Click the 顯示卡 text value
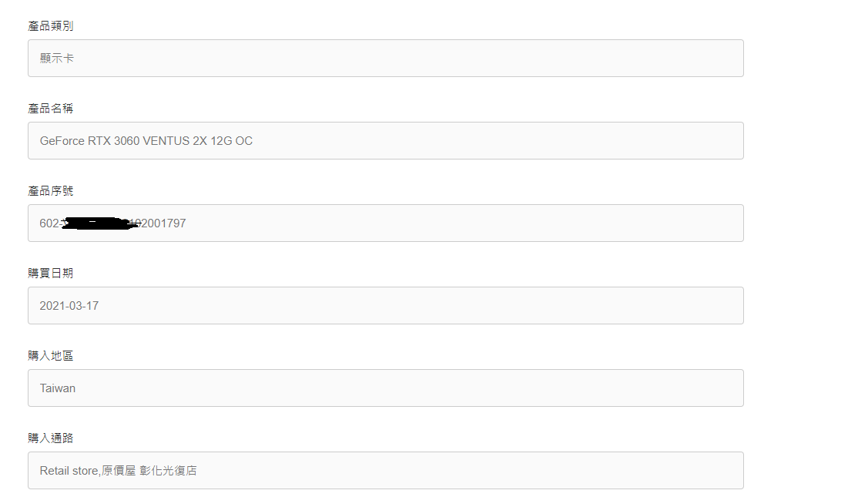The image size is (868, 497). click(x=56, y=59)
